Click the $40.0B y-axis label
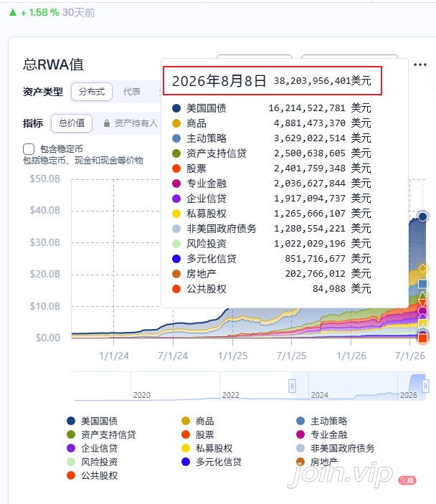The height and width of the screenshot is (504, 436). [x=45, y=210]
